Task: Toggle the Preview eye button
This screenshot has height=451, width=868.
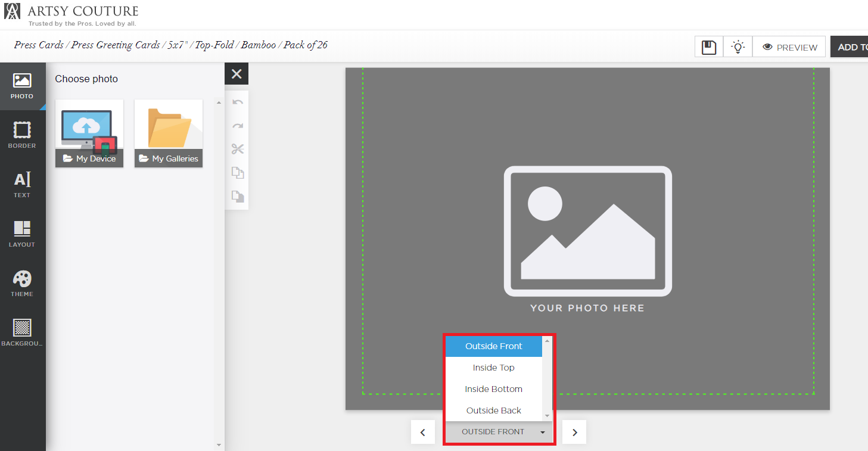Action: pyautogui.click(x=789, y=47)
